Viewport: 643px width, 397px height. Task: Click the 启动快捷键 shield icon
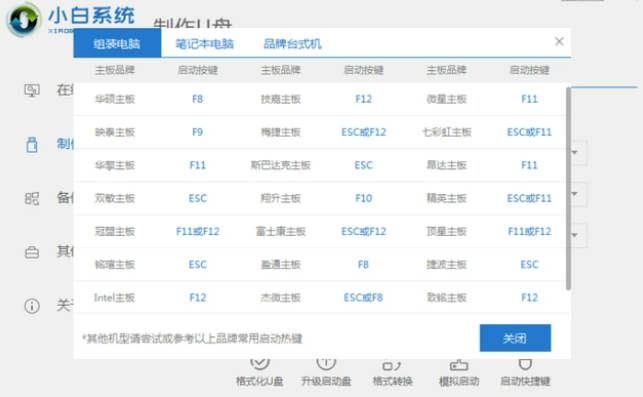525,364
